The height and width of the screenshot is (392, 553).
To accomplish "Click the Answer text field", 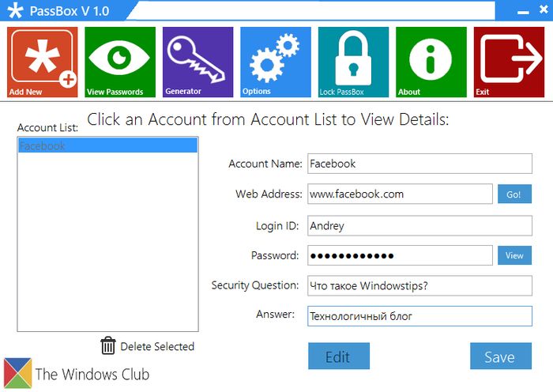I will 419,316.
